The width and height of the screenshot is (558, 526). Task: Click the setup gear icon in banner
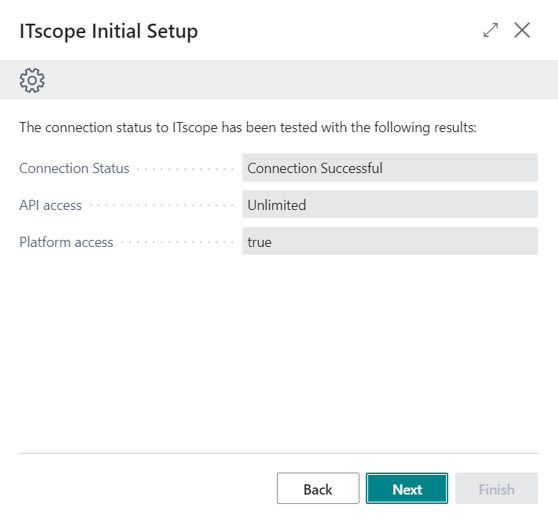(x=32, y=80)
